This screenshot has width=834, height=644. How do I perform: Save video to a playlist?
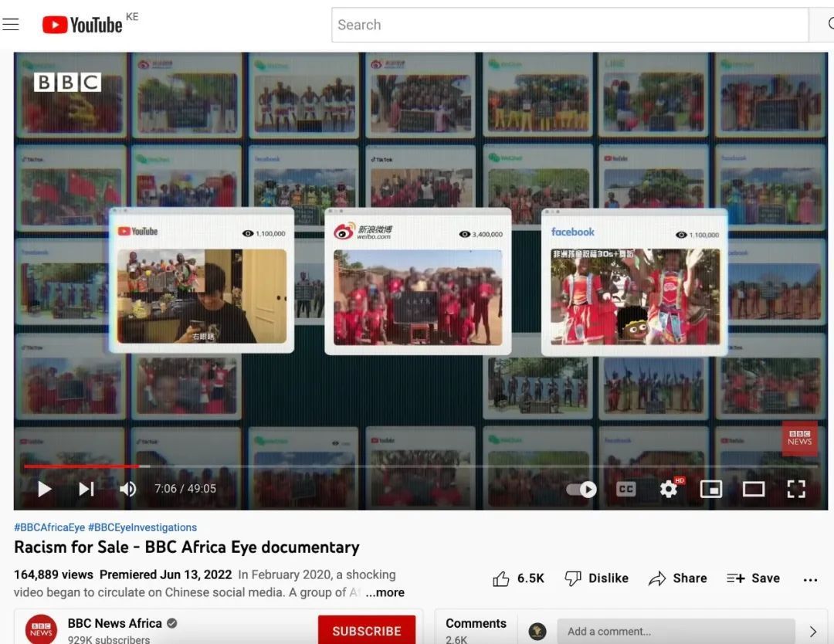[x=753, y=578]
